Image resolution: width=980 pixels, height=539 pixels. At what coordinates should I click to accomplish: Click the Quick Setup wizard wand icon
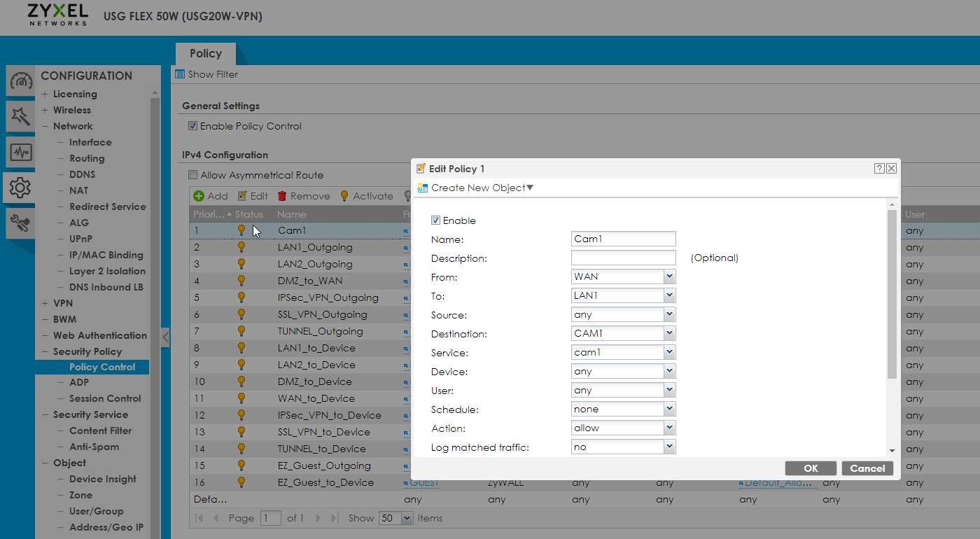click(x=20, y=116)
